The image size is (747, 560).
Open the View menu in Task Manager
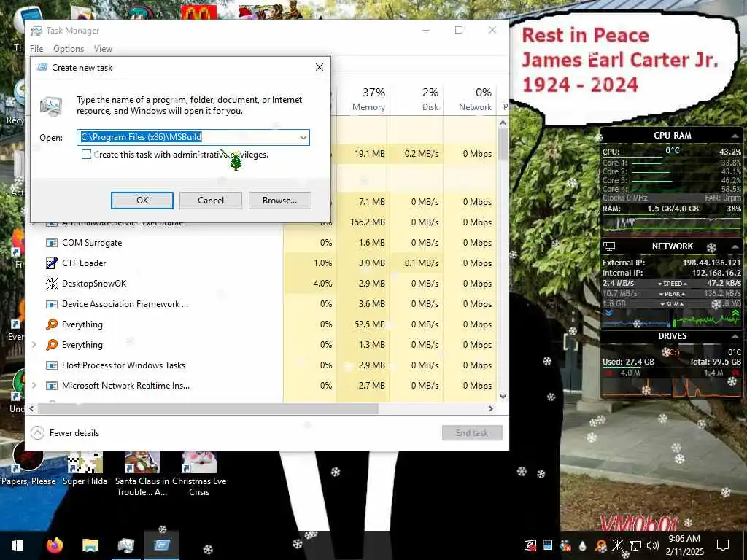(103, 49)
